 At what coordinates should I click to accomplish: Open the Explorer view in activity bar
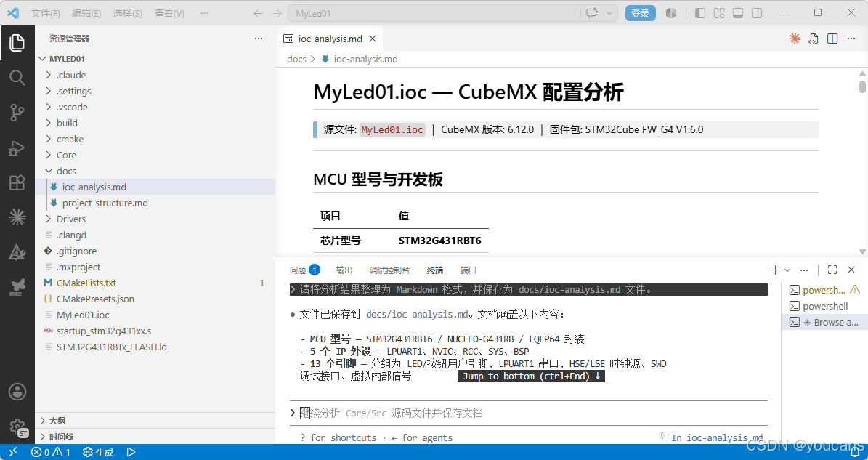tap(17, 43)
